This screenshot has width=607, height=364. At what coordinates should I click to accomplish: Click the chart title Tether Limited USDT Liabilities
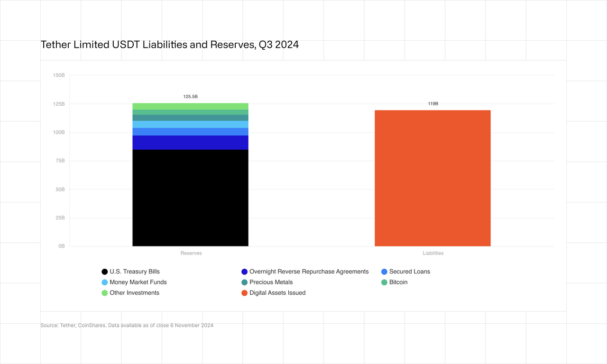click(170, 45)
